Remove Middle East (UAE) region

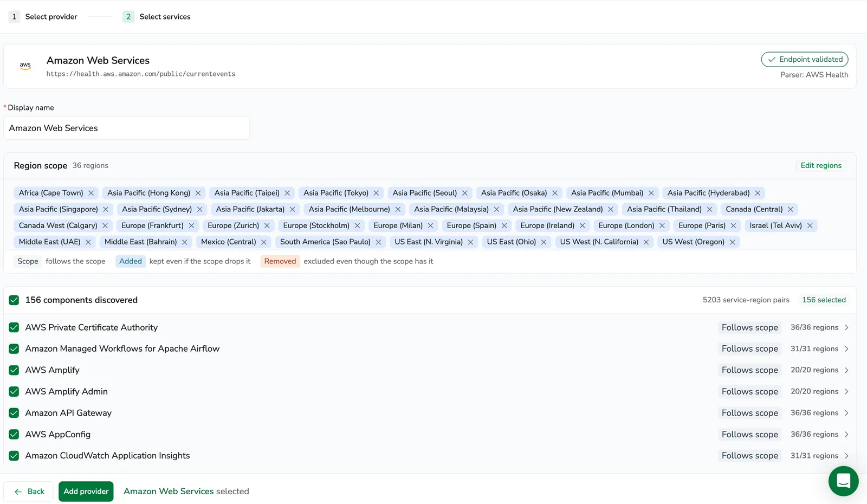[x=88, y=242]
